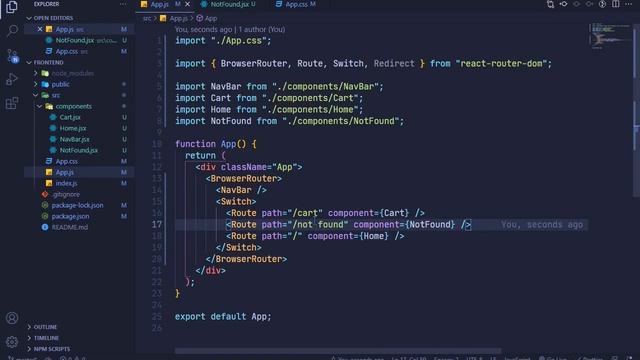Open the Manage settings gear
640x360 pixels.
pos(12,341)
